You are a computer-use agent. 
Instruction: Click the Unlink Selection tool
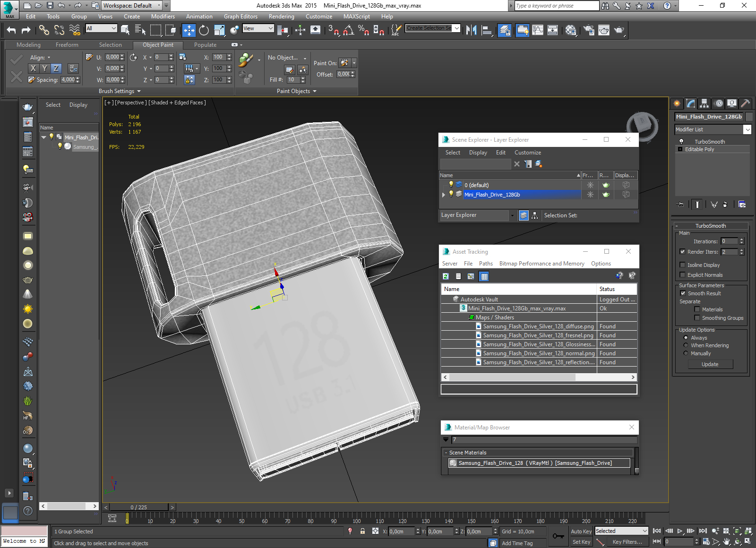point(59,30)
